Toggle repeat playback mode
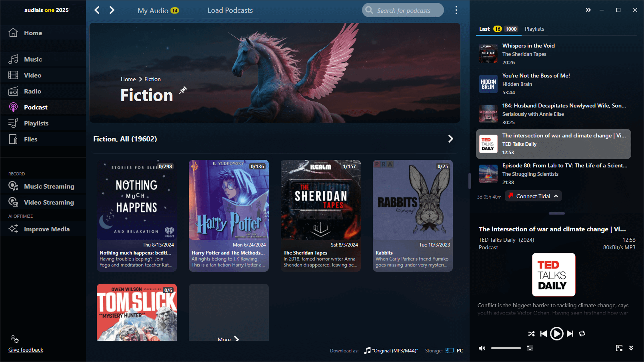 (x=582, y=334)
